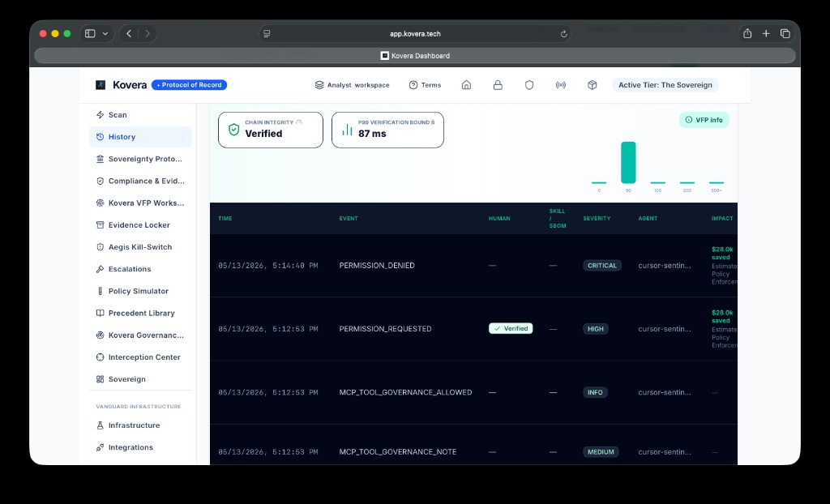Screen dimensions: 830x504
Task: Click the Safari share icon
Action: pyautogui.click(x=747, y=34)
